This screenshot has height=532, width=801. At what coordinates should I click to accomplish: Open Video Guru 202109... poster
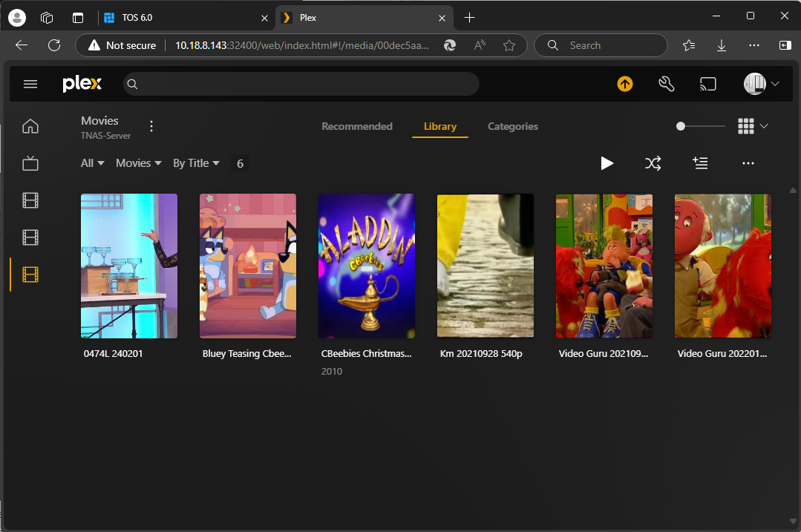click(x=604, y=266)
